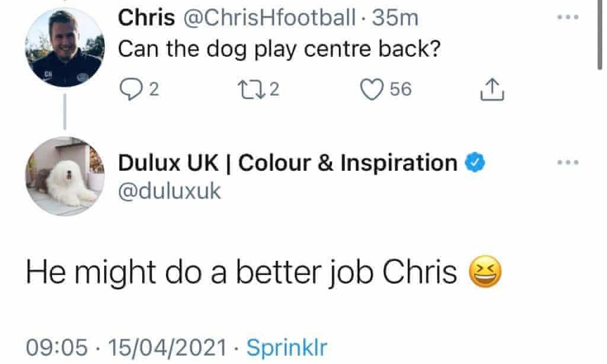The image size is (607, 364).
Task: Click the laughing emoji in Dulux's reply
Action: [x=485, y=272]
